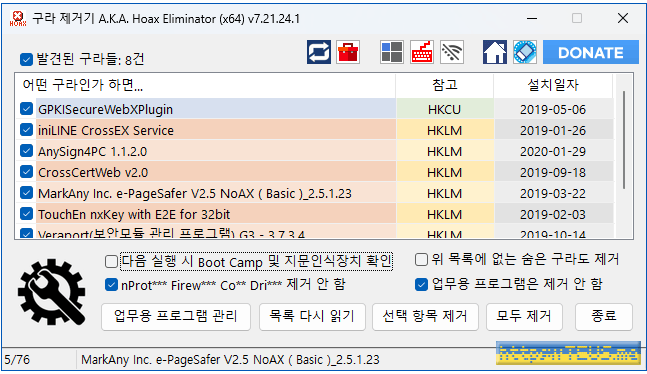Click the refresh arrows toolbar icon
The image size is (647, 374).
pyautogui.click(x=319, y=52)
